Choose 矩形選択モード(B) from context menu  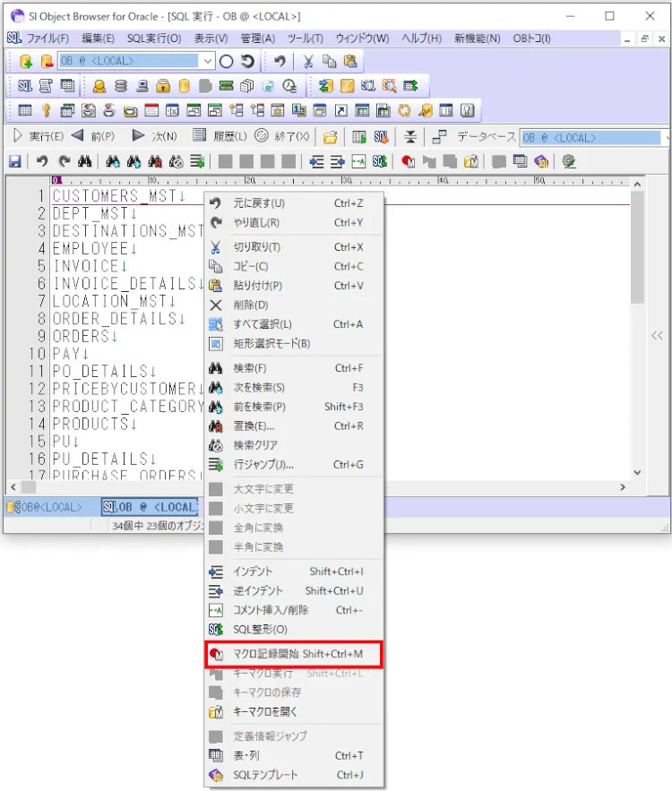[x=294, y=343]
